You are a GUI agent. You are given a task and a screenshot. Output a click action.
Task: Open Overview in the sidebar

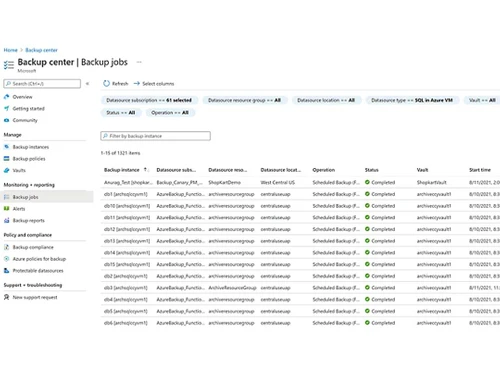(23, 97)
